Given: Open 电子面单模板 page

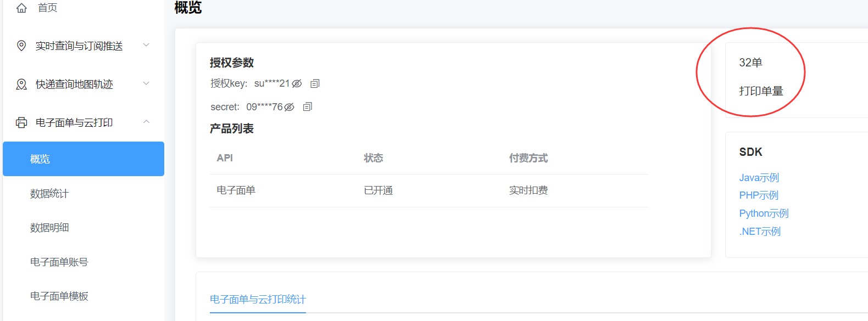Looking at the screenshot, I should (59, 296).
